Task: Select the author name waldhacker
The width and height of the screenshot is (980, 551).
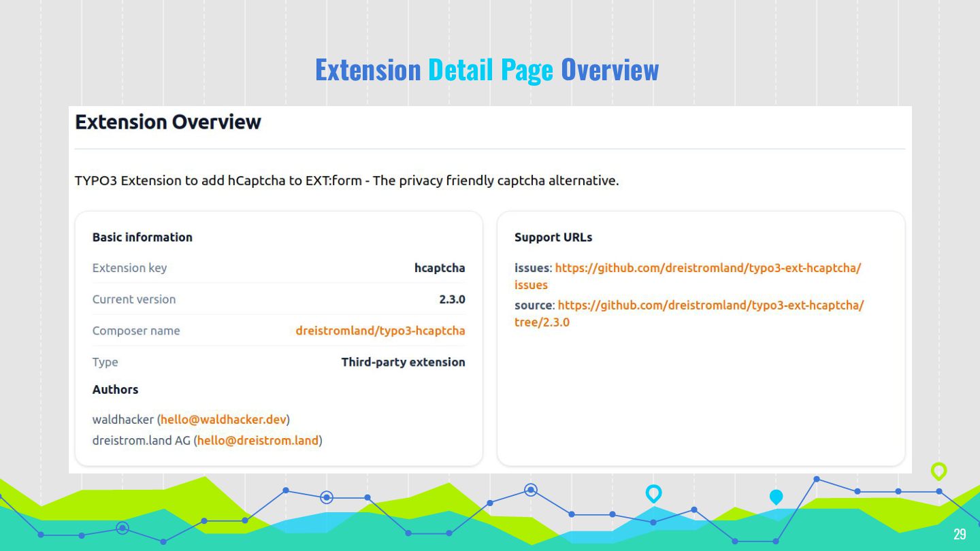Action: [x=123, y=420]
